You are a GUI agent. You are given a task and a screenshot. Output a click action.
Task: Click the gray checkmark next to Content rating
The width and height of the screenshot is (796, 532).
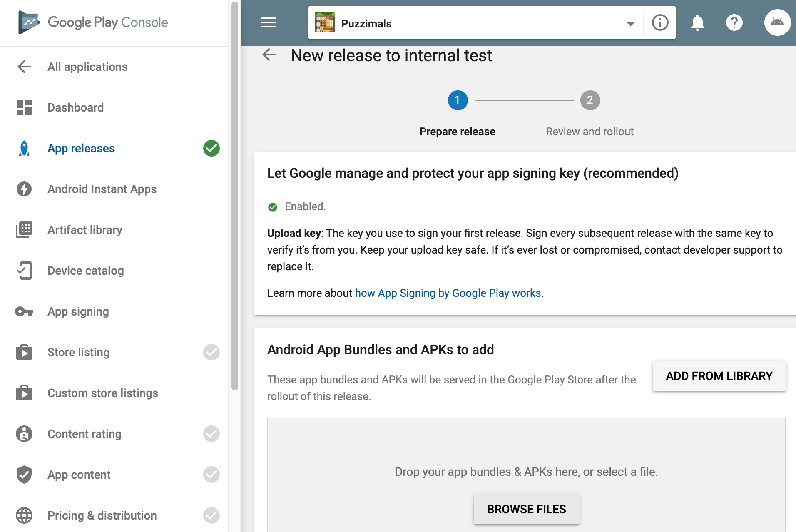click(x=211, y=434)
